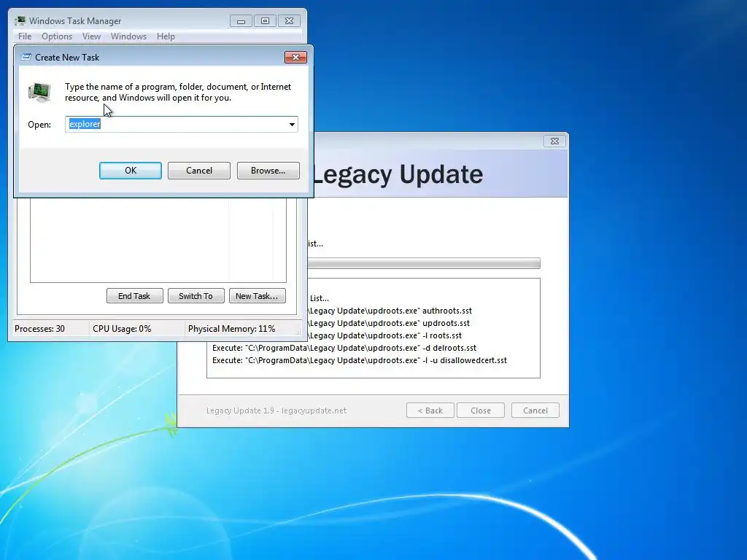Click the Legacy Update progress bar
The height and width of the screenshot is (560, 747).
(424, 263)
